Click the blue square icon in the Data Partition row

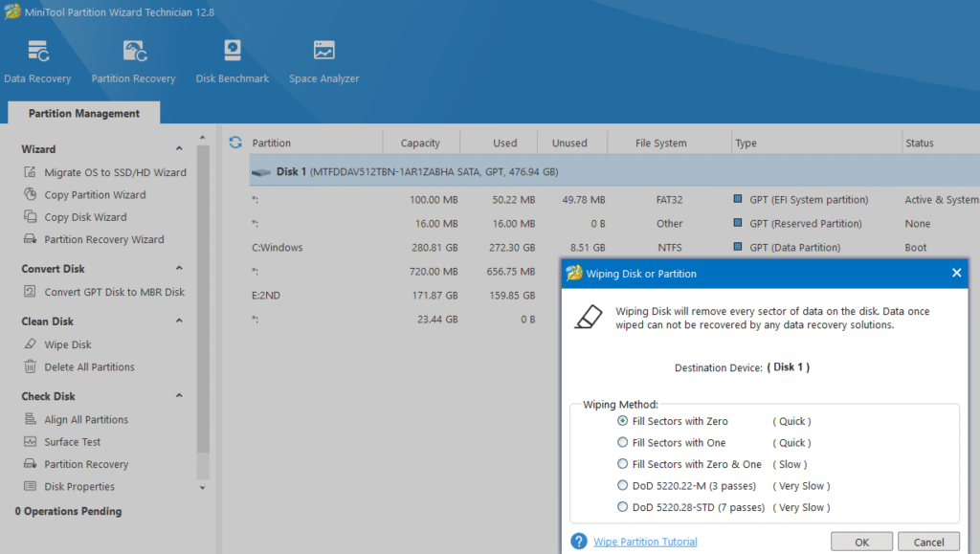738,247
